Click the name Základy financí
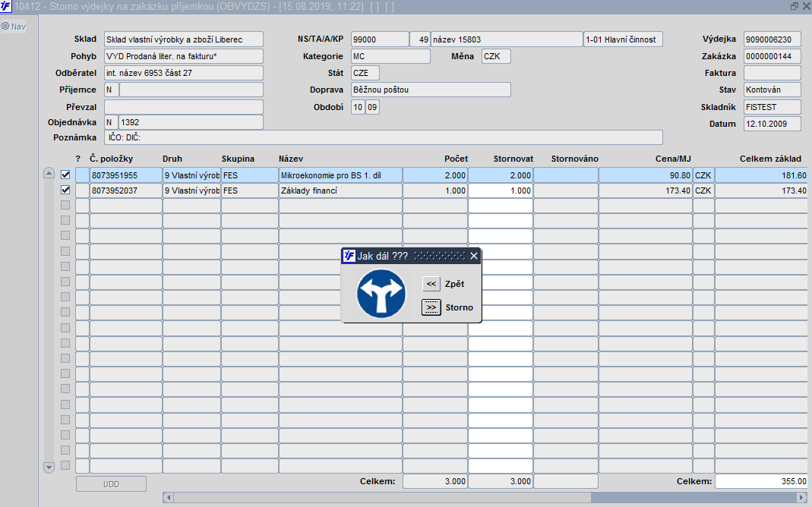 [340, 191]
